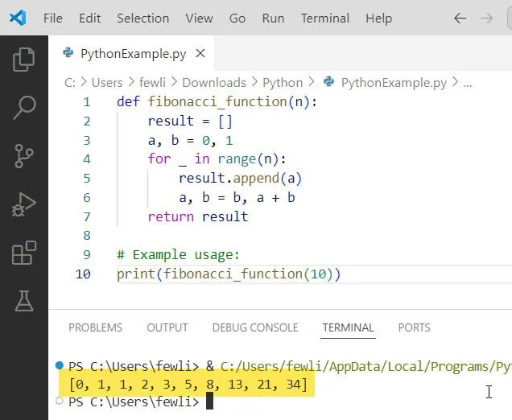The image size is (512, 420).
Task: Expand the PythonExample.py breadcrumb symbol list
Action: coord(393,82)
